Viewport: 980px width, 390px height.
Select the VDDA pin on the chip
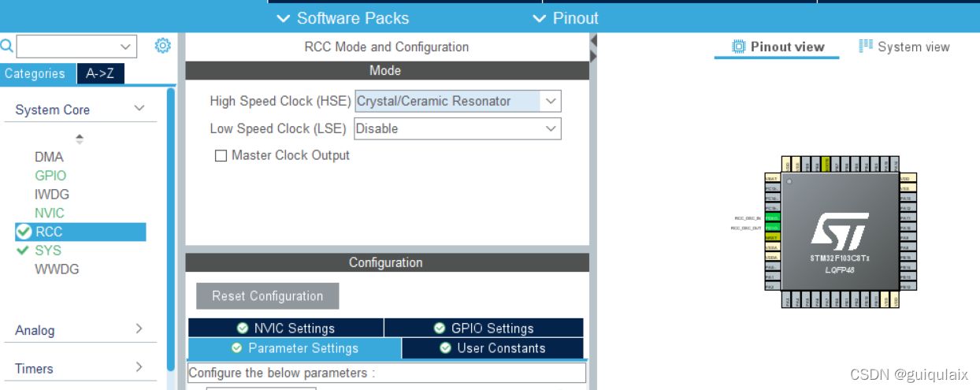[x=772, y=258]
